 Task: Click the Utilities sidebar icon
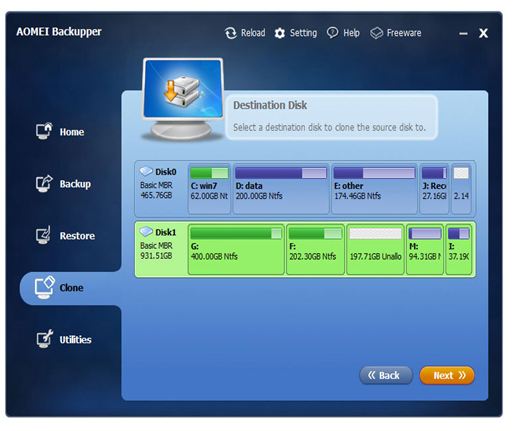click(x=44, y=339)
